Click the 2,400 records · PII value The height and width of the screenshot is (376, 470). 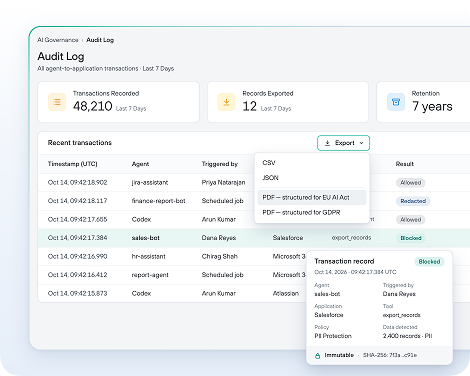click(407, 336)
